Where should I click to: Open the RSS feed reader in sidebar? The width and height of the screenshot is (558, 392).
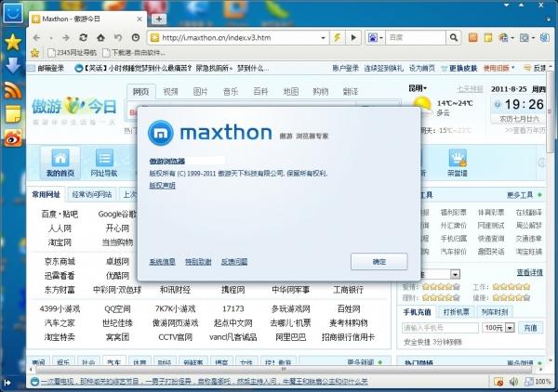tap(13, 90)
